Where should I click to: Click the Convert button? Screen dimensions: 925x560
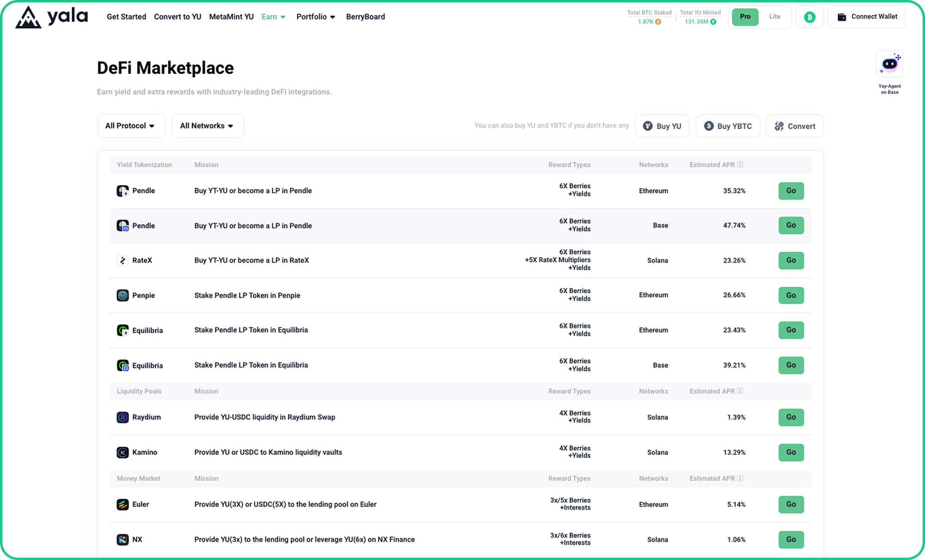pos(795,126)
